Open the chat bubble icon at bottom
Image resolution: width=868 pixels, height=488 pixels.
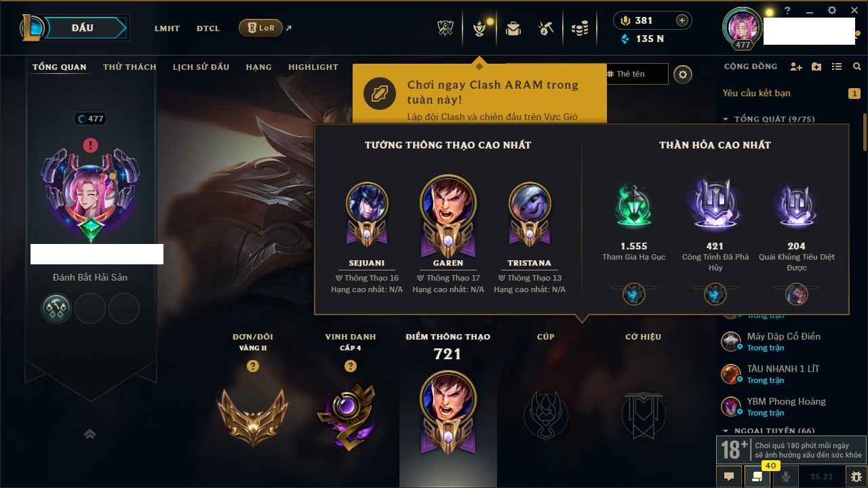point(729,476)
